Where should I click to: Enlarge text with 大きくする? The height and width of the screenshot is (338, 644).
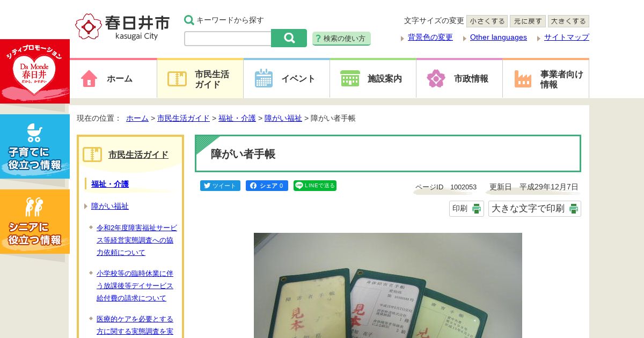coord(568,21)
